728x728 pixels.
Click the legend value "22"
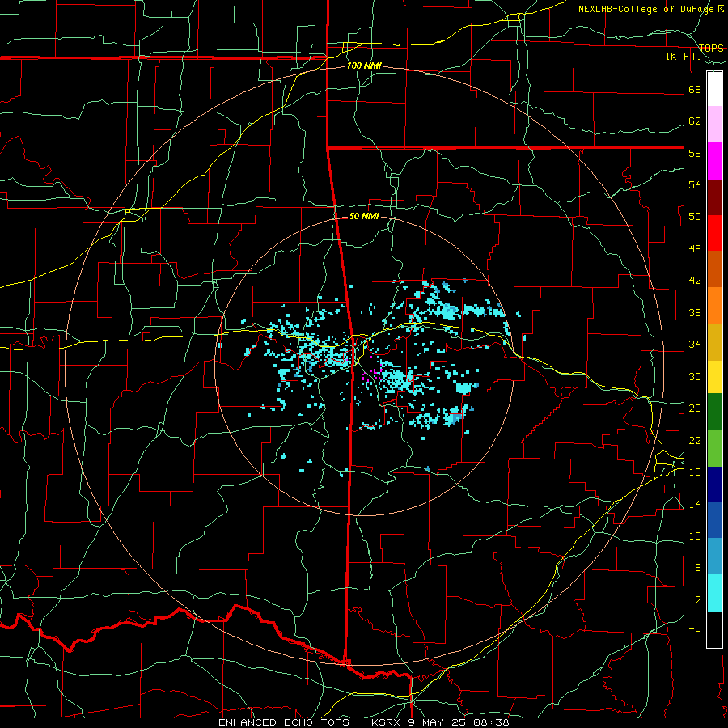tap(695, 440)
